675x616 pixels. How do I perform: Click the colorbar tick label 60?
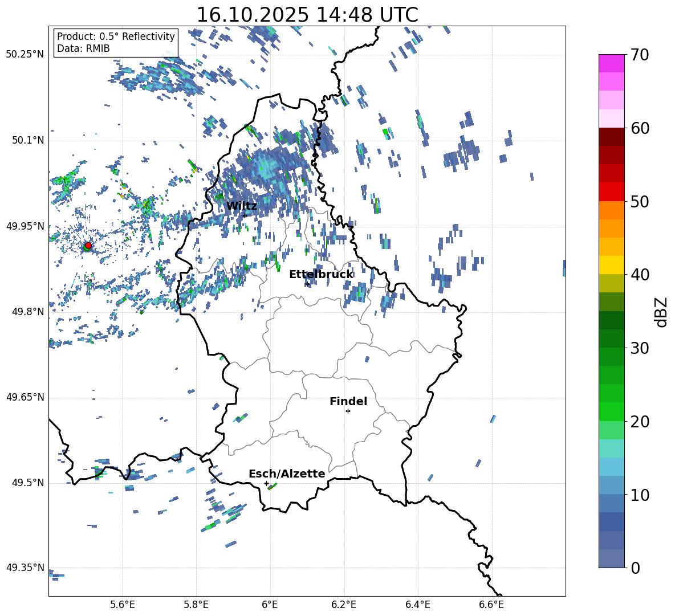640,128
